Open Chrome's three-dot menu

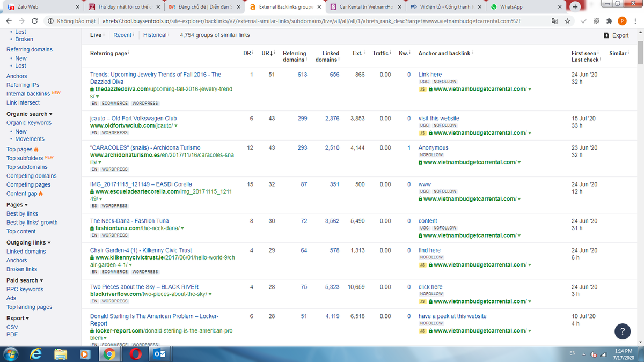tap(635, 21)
